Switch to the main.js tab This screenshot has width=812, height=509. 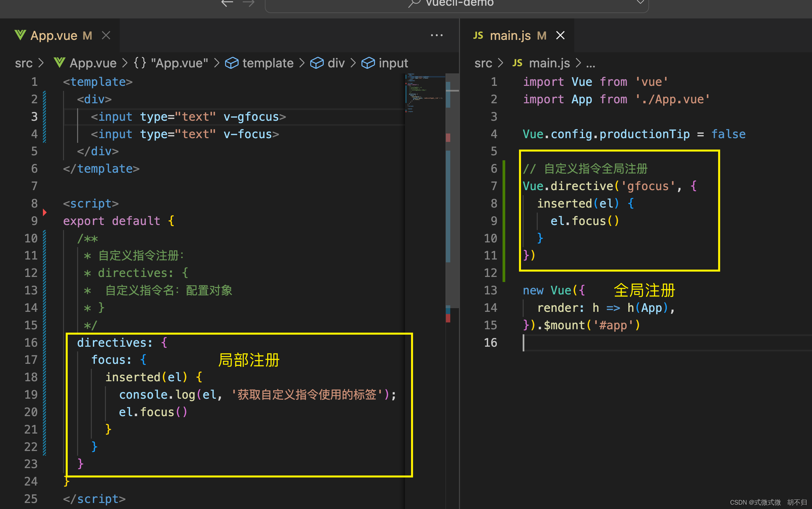point(510,35)
